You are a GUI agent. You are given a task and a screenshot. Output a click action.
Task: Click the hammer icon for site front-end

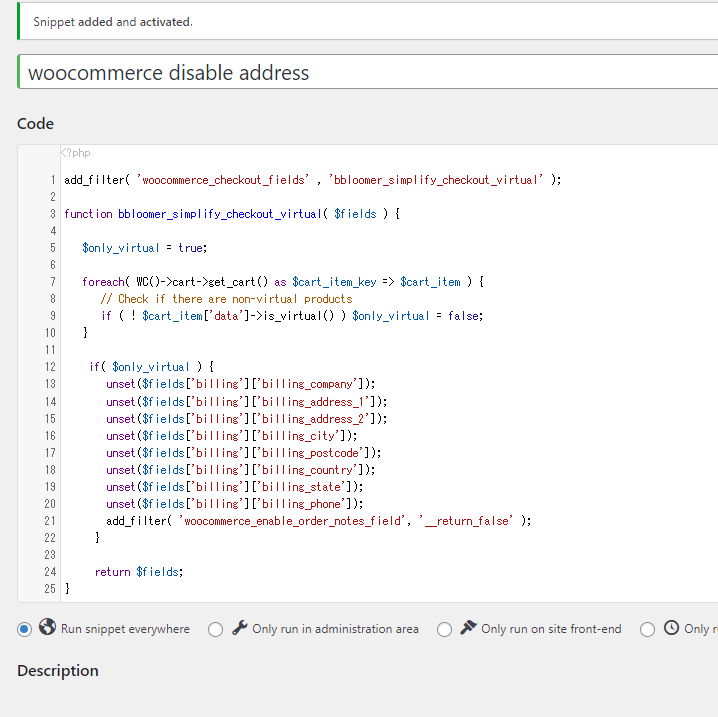tap(468, 628)
